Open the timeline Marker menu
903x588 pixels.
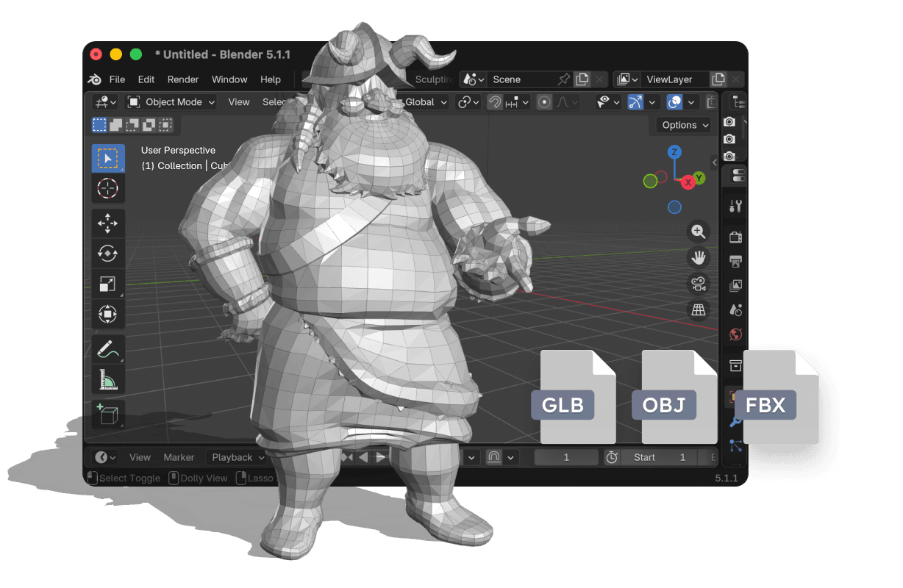click(x=179, y=457)
